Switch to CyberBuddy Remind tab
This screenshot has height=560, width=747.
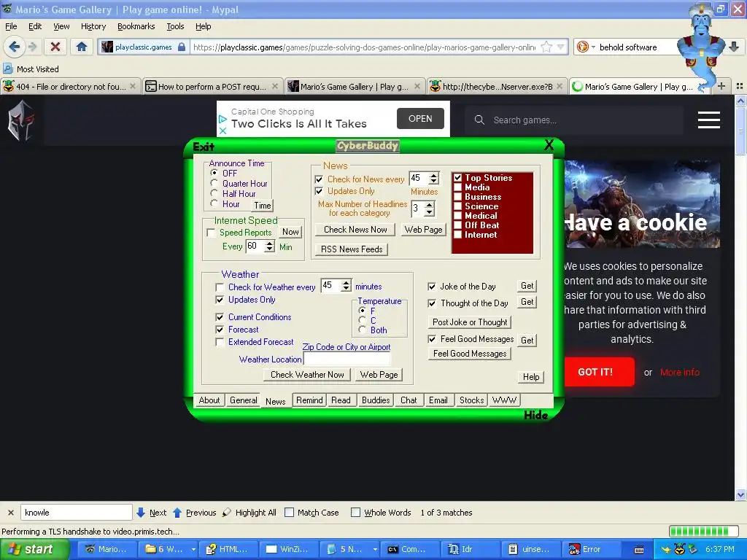pyautogui.click(x=309, y=400)
